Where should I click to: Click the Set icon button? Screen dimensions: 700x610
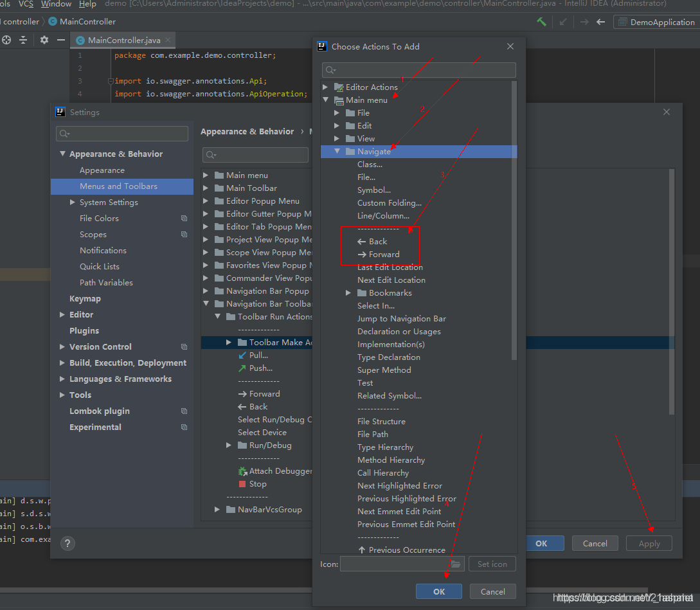click(x=492, y=564)
